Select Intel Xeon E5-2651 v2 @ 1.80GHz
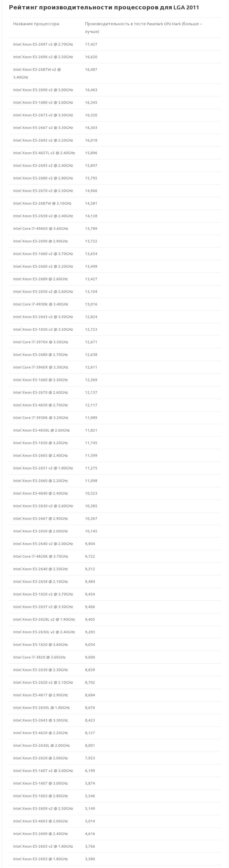This screenshot has height=868, width=229. (x=43, y=468)
